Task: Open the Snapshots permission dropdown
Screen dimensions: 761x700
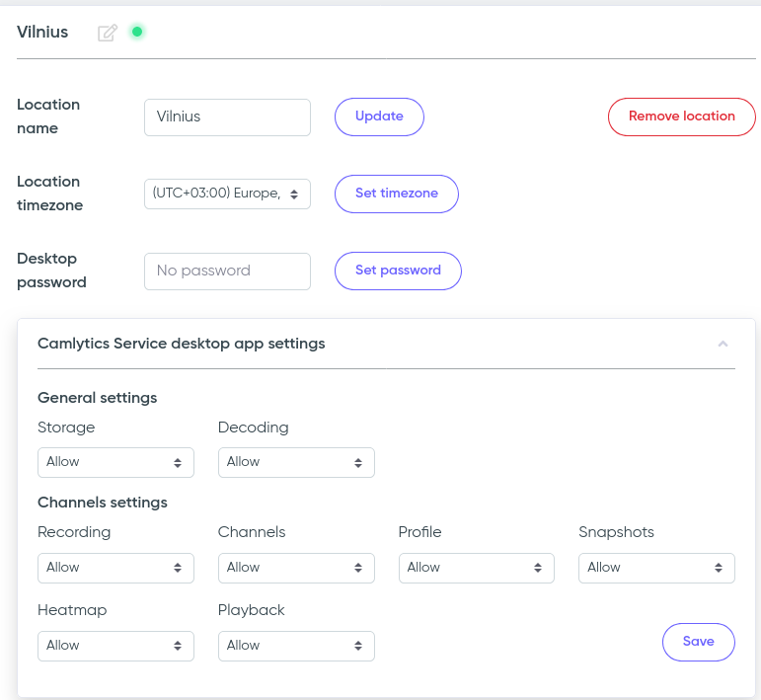Action: pos(656,568)
